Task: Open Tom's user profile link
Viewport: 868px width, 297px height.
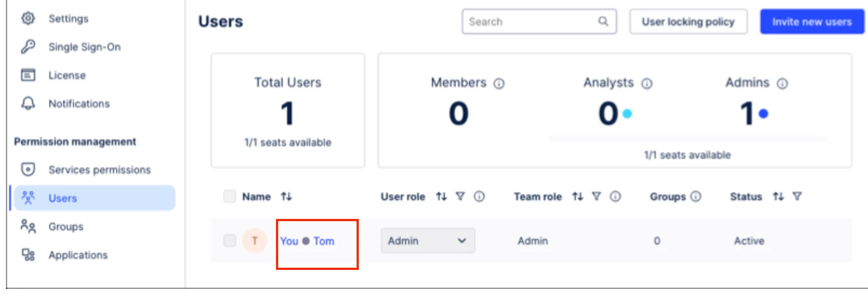Action: pyautogui.click(x=324, y=241)
